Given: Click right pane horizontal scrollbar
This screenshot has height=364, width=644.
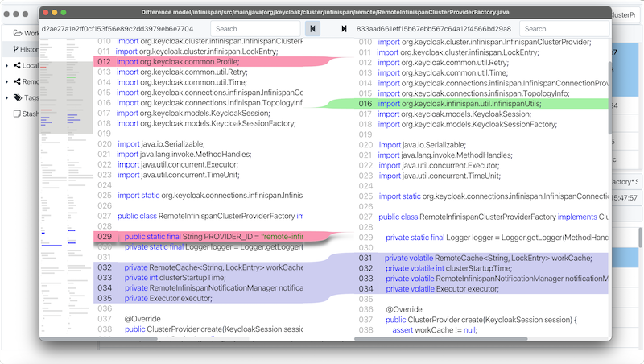Looking at the screenshot, I should point(440,339).
